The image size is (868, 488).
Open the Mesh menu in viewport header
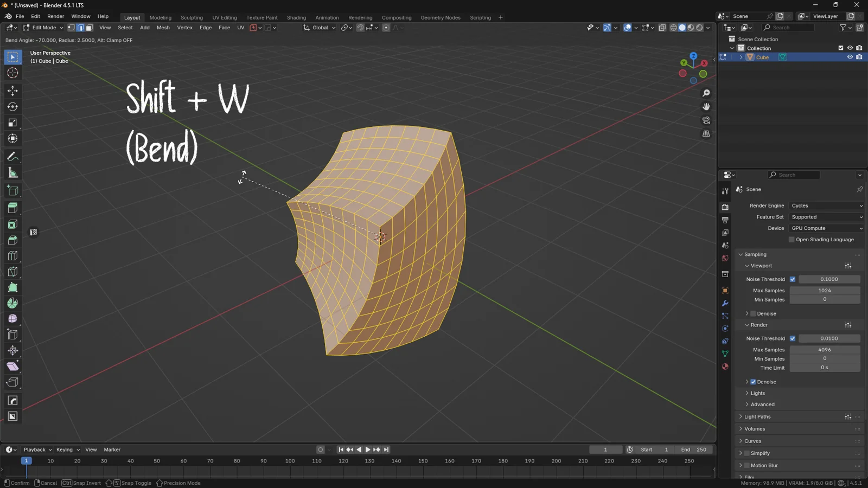tap(163, 28)
